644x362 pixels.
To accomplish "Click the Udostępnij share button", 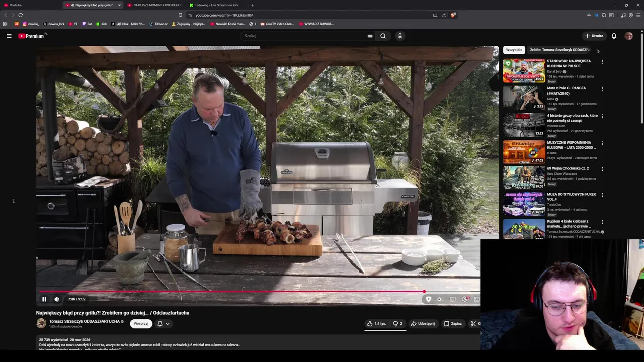I will pyautogui.click(x=423, y=324).
